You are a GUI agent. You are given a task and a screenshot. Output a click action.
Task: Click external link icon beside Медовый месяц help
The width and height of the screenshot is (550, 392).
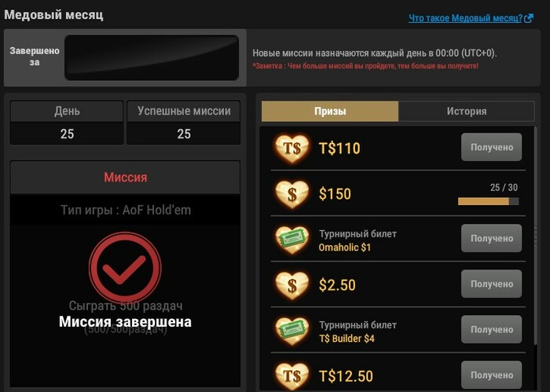click(529, 18)
